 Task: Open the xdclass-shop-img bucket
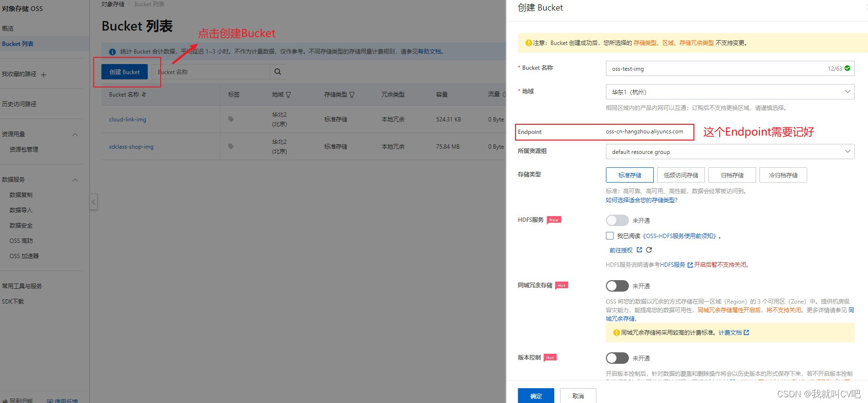point(131,146)
